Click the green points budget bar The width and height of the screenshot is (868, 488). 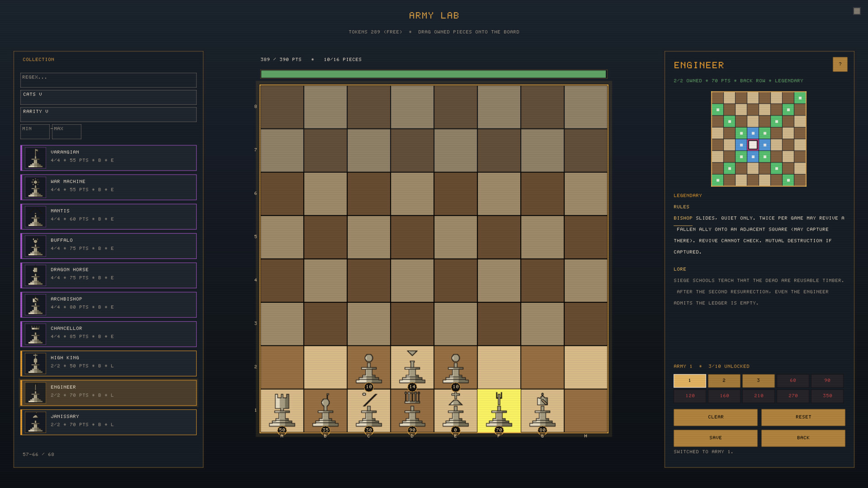[434, 74]
